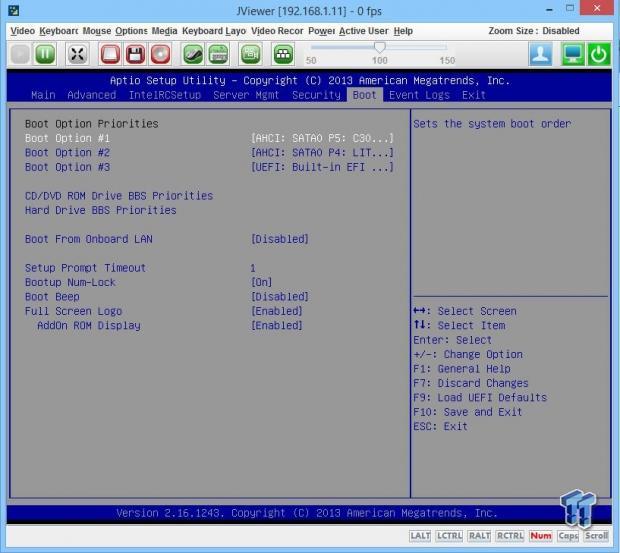Image resolution: width=620 pixels, height=553 pixels.
Task: Click the disabled play button in toolbar
Action: click(x=20, y=54)
